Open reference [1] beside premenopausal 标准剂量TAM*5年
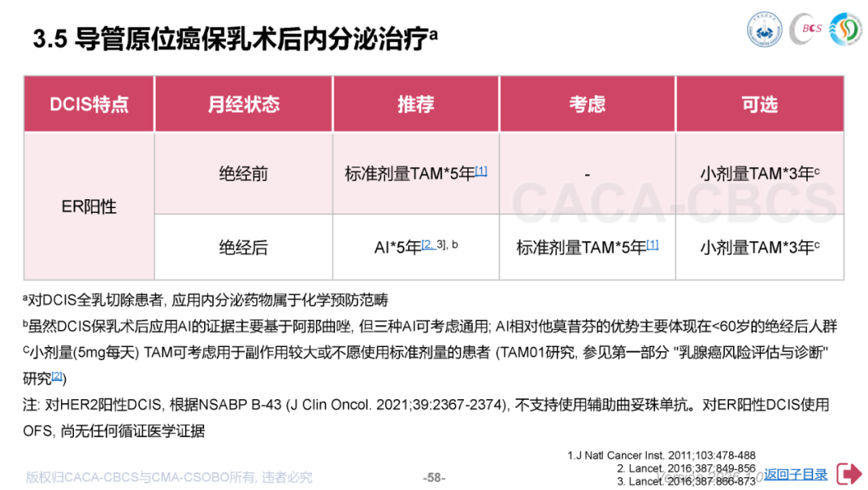The width and height of the screenshot is (868, 490). click(x=481, y=170)
